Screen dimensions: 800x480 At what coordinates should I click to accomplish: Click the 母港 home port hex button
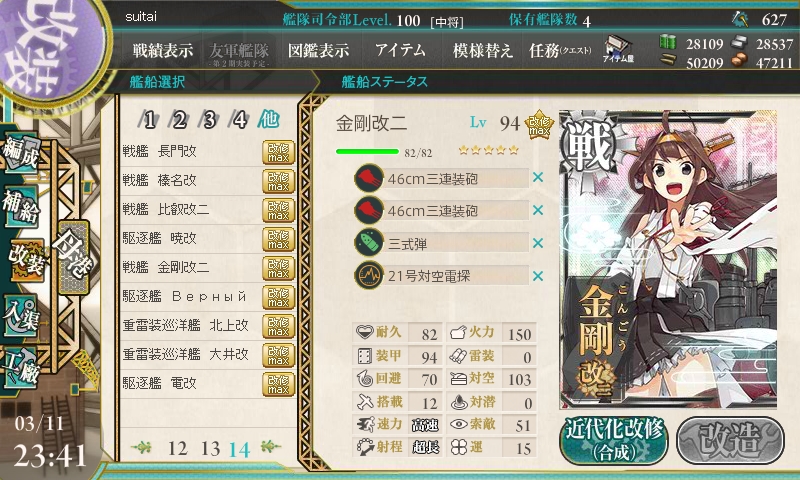coord(74,257)
